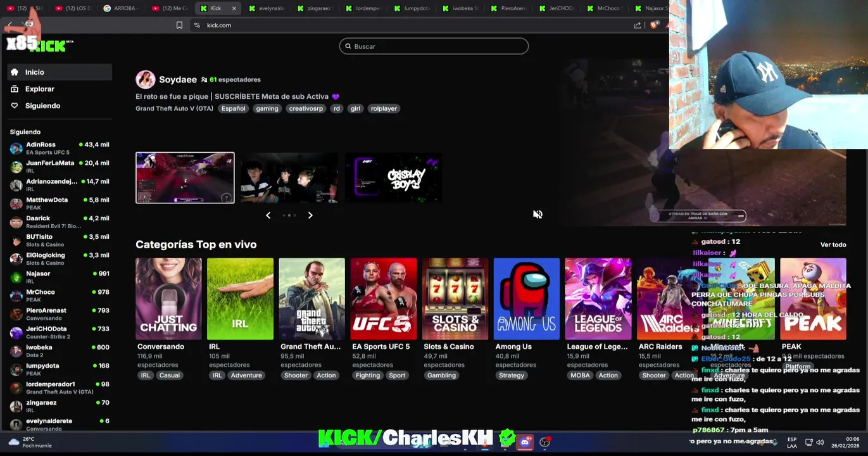Screen dimensions: 868x456
Task: Bookmark this page with the bookmark icon
Action: pyautogui.click(x=179, y=25)
